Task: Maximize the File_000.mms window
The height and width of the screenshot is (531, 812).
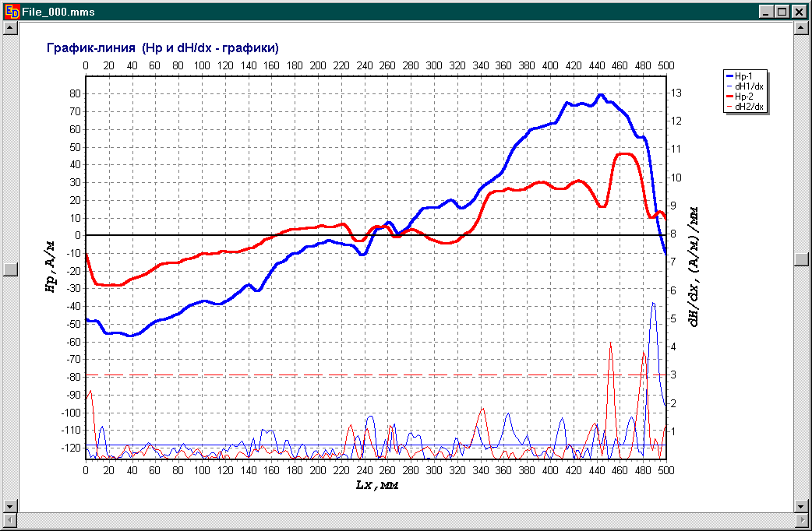Action: [x=782, y=11]
